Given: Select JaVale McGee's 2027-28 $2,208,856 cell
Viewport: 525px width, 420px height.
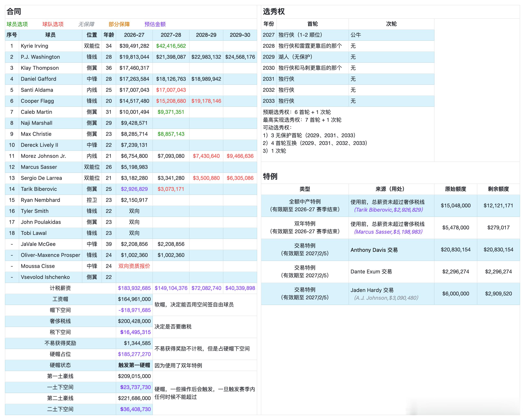Looking at the screenshot, I should tap(171, 244).
